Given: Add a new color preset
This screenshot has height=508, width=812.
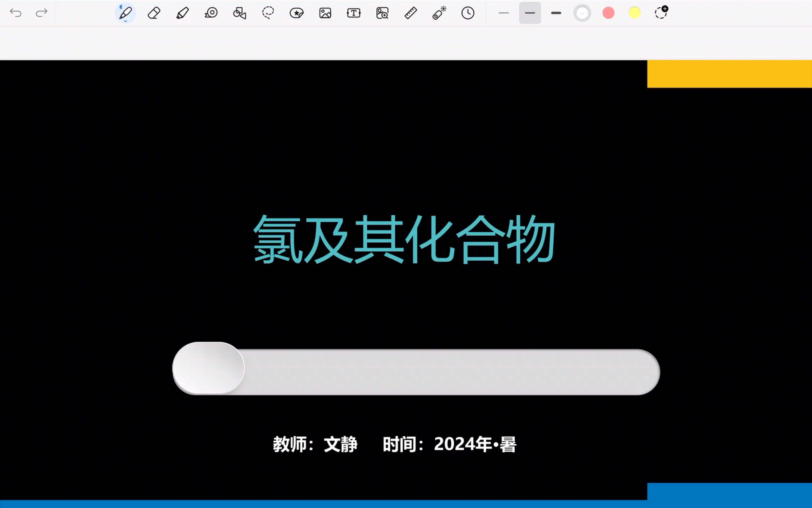Looking at the screenshot, I should tap(661, 12).
